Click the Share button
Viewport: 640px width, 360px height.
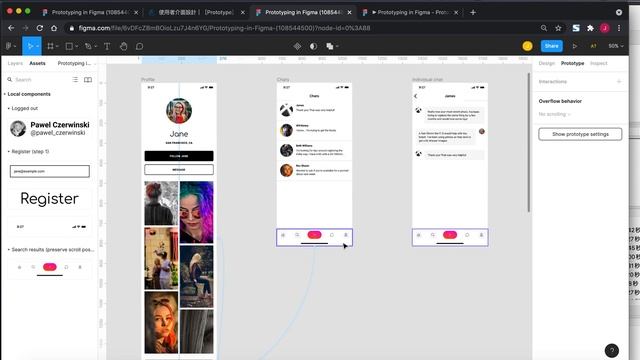pyautogui.click(x=551, y=46)
